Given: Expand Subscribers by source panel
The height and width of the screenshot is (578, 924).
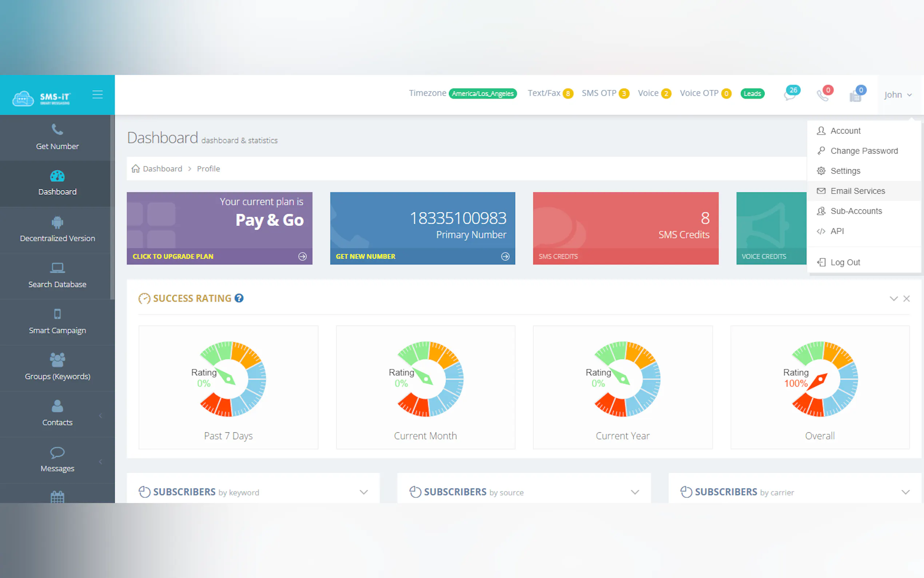Looking at the screenshot, I should pyautogui.click(x=635, y=492).
